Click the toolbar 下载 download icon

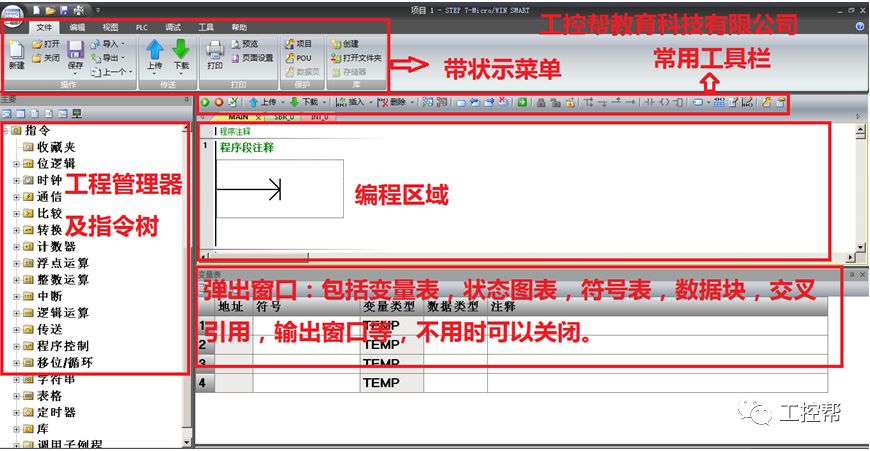click(295, 102)
